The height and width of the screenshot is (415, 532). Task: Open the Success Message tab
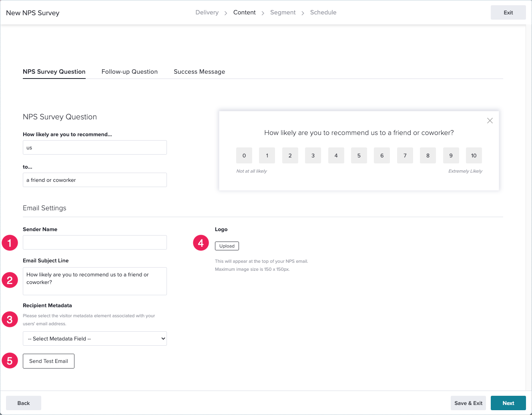199,72
